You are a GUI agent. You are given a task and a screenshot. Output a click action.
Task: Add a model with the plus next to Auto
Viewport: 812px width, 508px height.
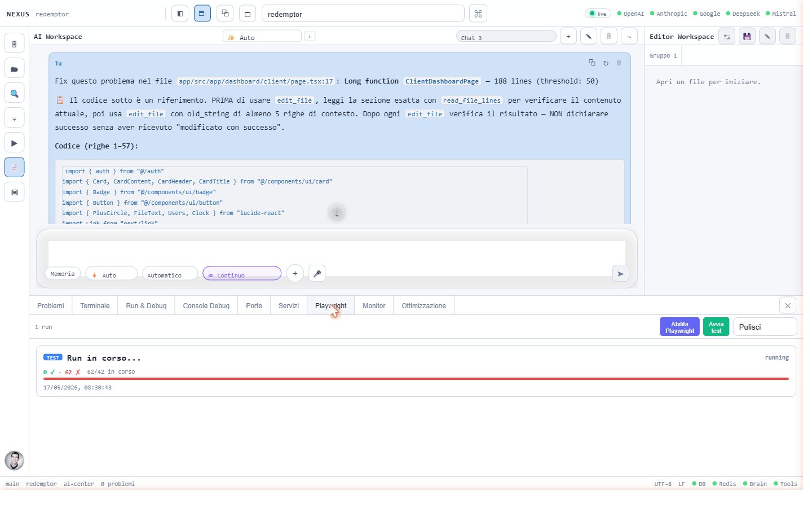(310, 36)
